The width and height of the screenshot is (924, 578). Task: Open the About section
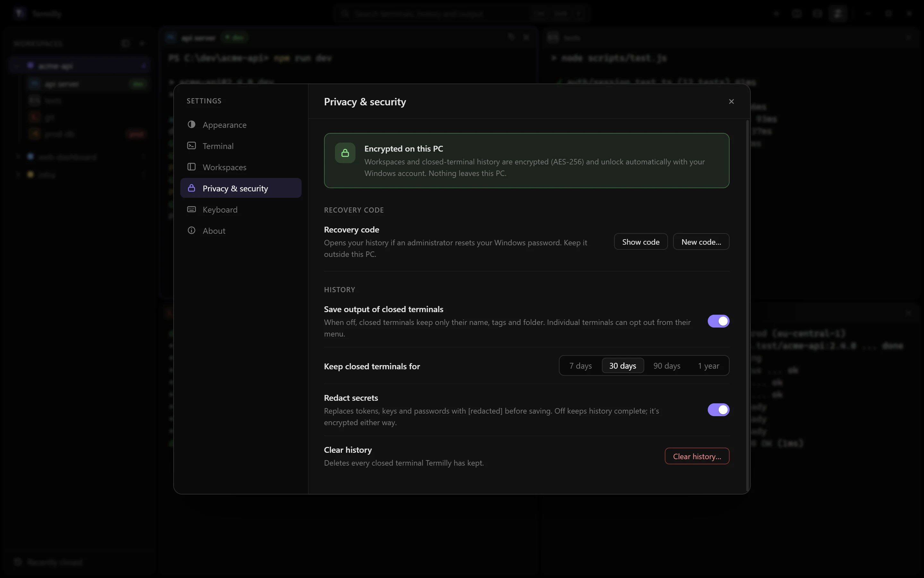click(x=241, y=231)
